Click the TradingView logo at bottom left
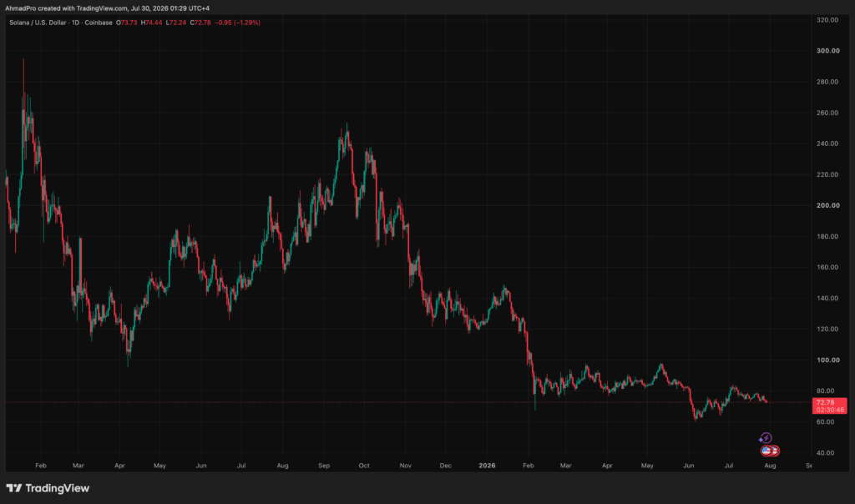855x504 pixels. click(x=14, y=488)
